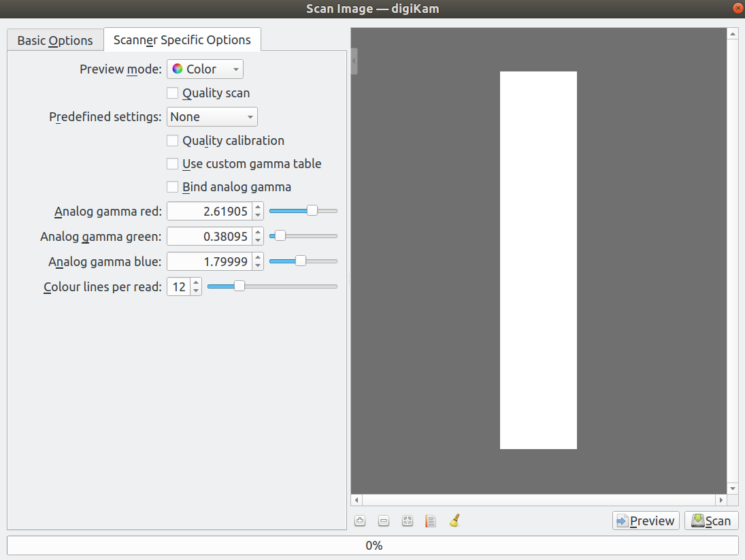Select the Scanner Specific Options tab
The width and height of the screenshot is (745, 560).
pyautogui.click(x=182, y=40)
